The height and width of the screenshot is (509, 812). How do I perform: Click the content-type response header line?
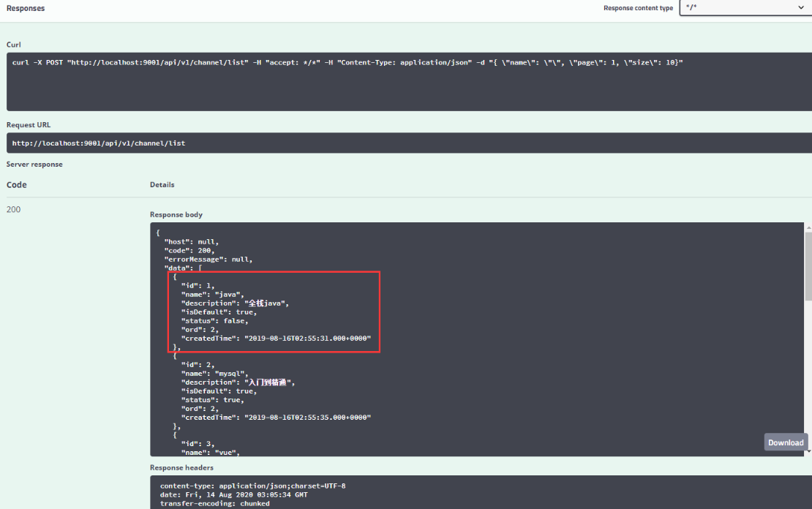[x=252, y=486]
